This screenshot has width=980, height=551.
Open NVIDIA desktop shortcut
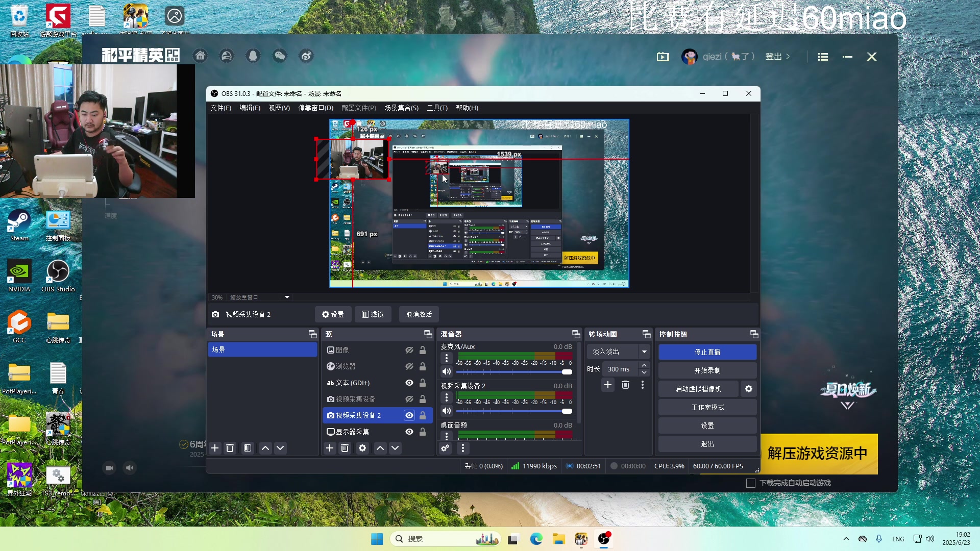point(19,276)
